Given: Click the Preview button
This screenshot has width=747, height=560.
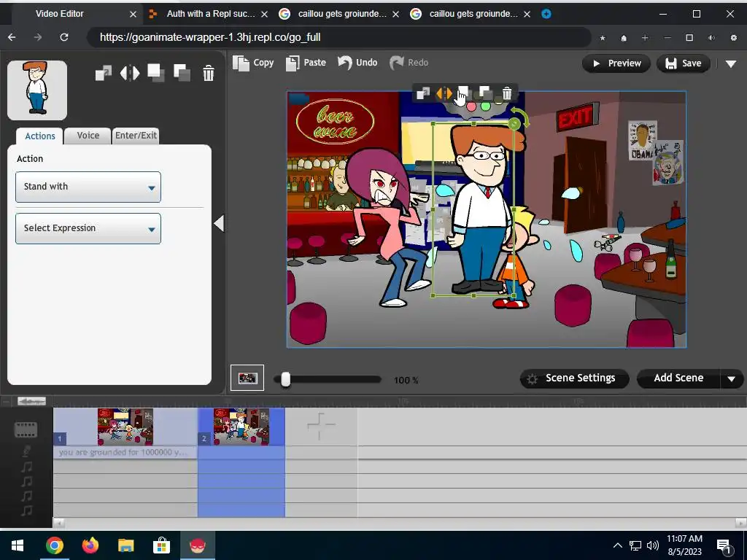Looking at the screenshot, I should [x=616, y=63].
